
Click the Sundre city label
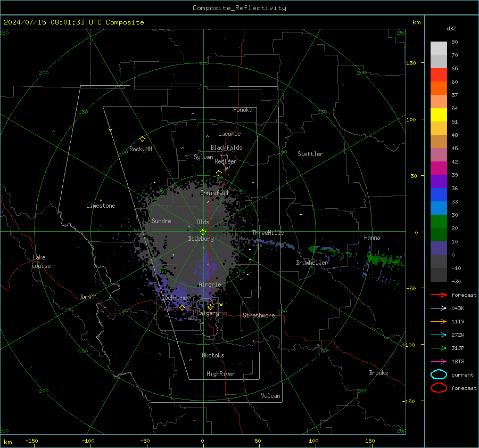click(x=161, y=221)
